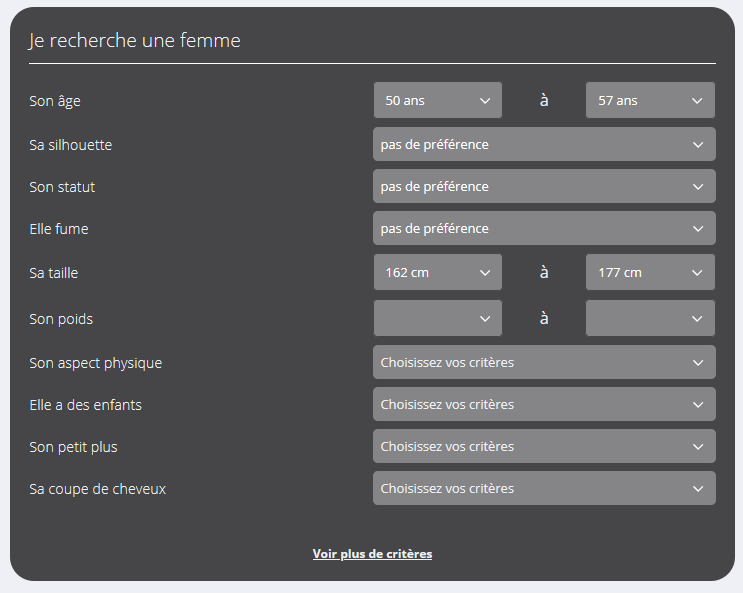The image size is (743, 593).
Task: Click the chevron arrow in Son statut field
Action: [698, 187]
